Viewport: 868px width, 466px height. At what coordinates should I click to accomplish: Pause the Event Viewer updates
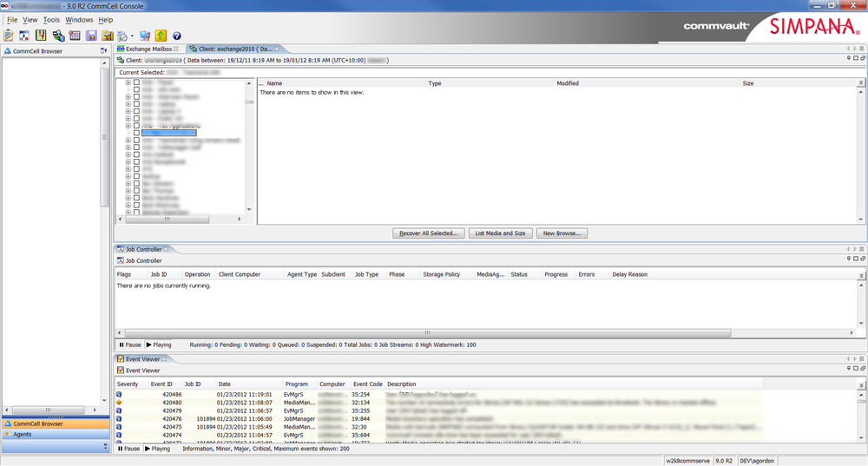[129, 449]
